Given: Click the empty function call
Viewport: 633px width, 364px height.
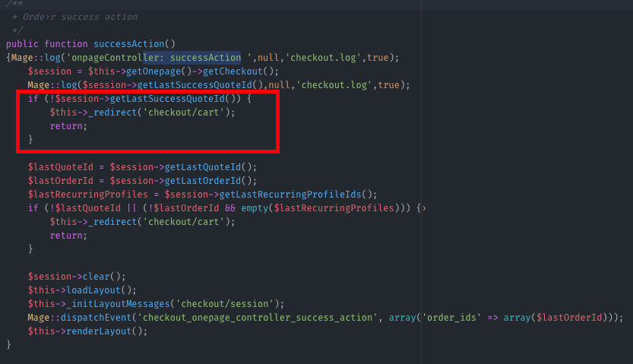Looking at the screenshot, I should pos(255,208).
